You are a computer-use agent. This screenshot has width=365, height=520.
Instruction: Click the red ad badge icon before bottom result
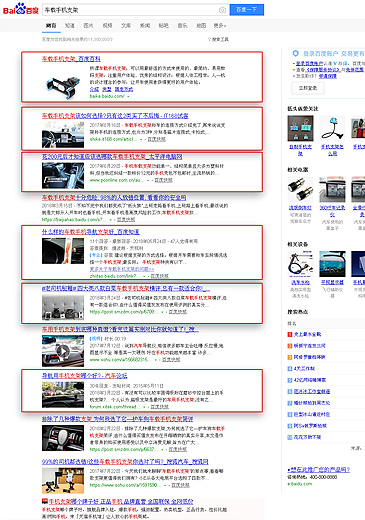(x=45, y=501)
